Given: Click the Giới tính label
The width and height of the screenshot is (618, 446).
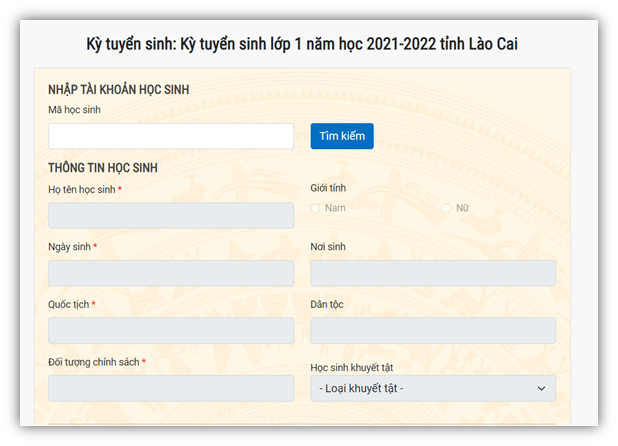Looking at the screenshot, I should (328, 188).
